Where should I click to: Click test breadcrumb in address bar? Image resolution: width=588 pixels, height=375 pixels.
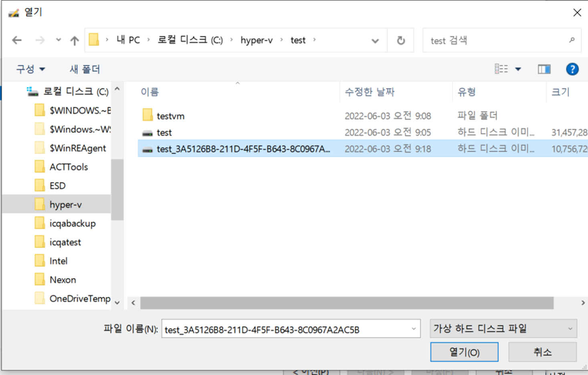point(298,40)
